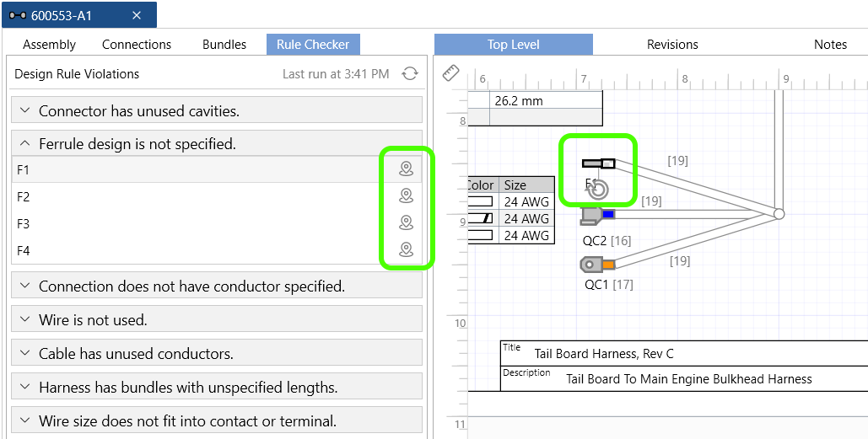Viewport: 868px width, 439px height.
Task: Expand 'Cable has unused conductors' section
Action: point(217,353)
